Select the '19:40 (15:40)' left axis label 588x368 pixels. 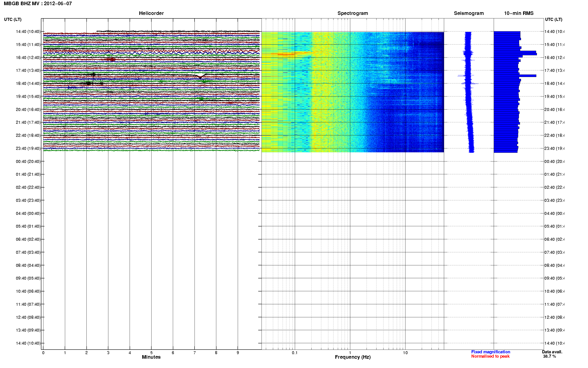[28, 96]
